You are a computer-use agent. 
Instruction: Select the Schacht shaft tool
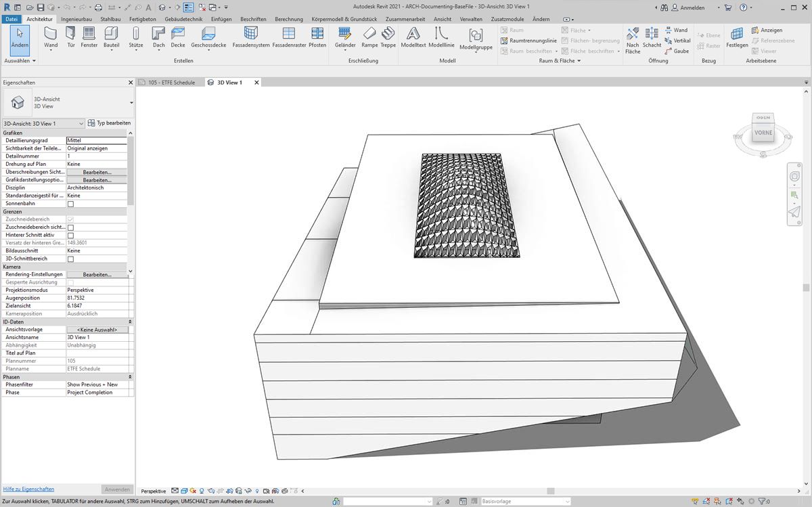pos(652,39)
